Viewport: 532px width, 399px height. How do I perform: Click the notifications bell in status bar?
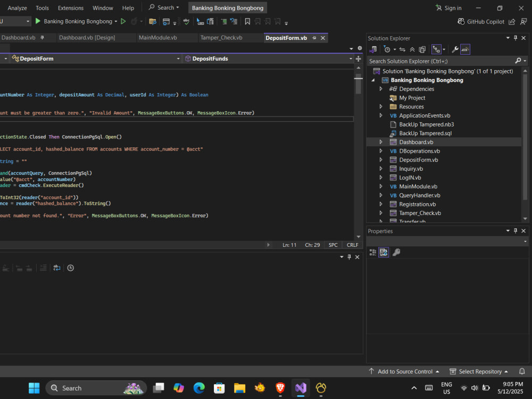pos(522,371)
